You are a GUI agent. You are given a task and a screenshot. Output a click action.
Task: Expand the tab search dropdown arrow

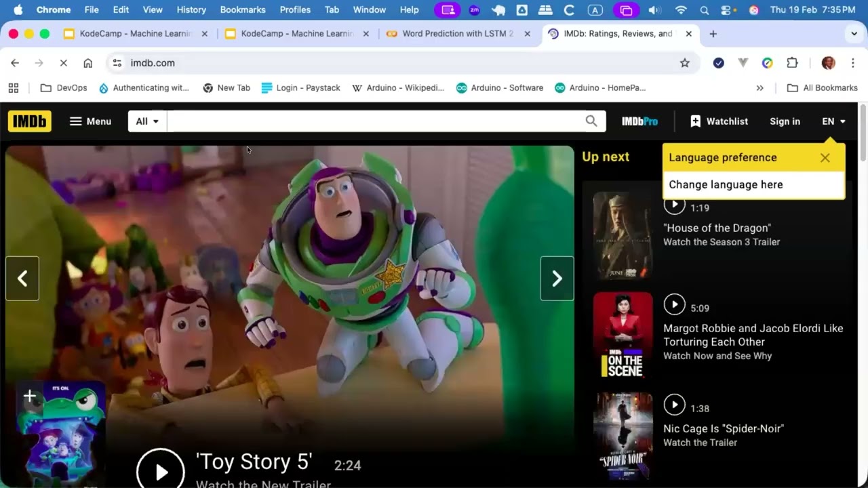coord(854,34)
